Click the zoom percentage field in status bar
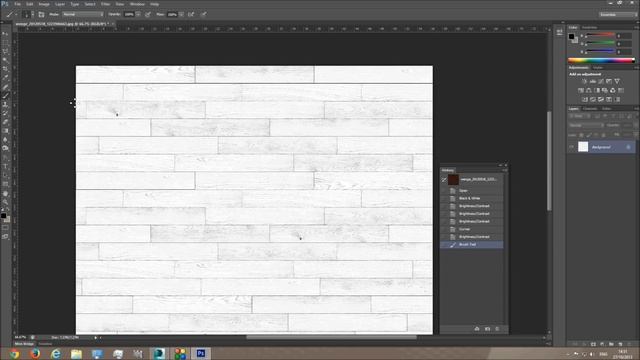 (20, 338)
